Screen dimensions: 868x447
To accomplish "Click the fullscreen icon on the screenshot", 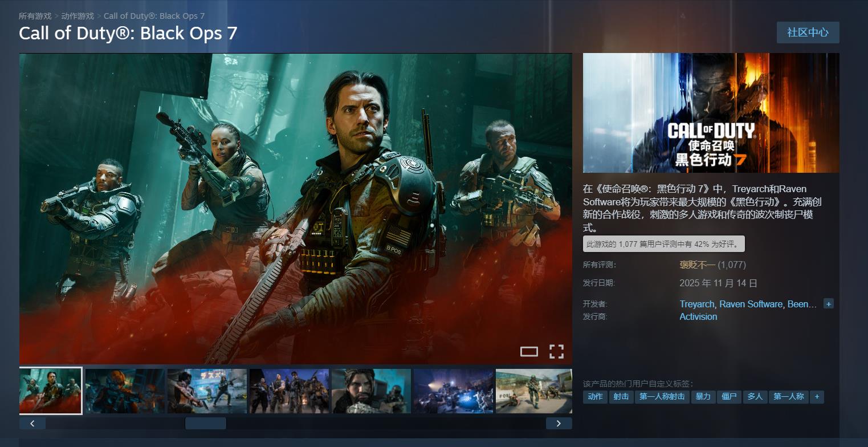I will click(556, 352).
